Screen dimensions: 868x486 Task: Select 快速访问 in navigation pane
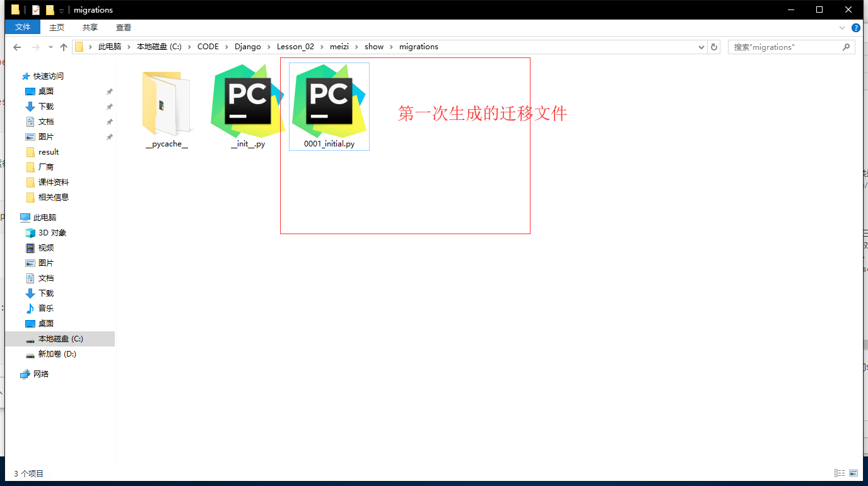click(49, 76)
